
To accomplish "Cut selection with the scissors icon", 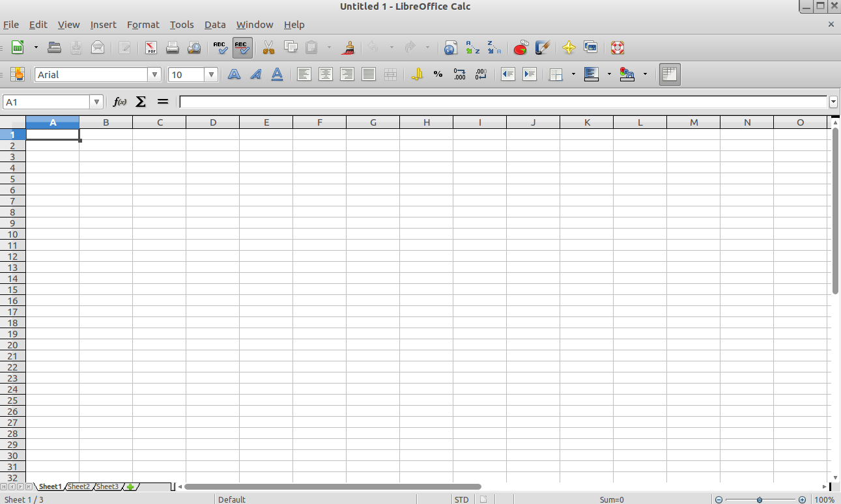I will (268, 48).
